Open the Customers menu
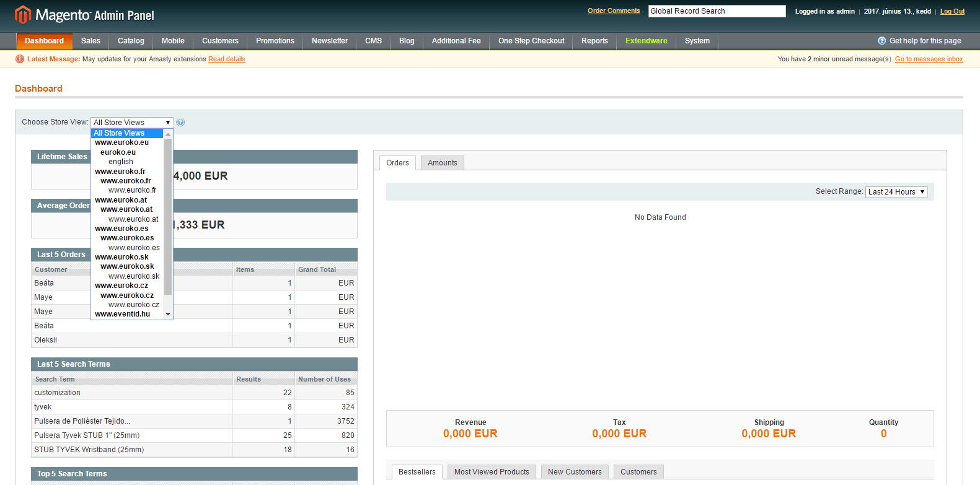Screen dimensions: 980x485 (x=220, y=41)
